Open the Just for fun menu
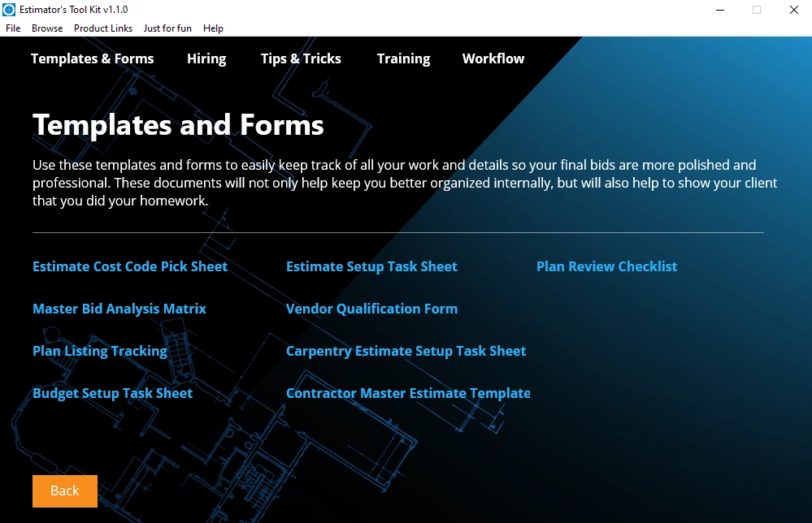The height and width of the screenshot is (523, 812). coord(167,28)
